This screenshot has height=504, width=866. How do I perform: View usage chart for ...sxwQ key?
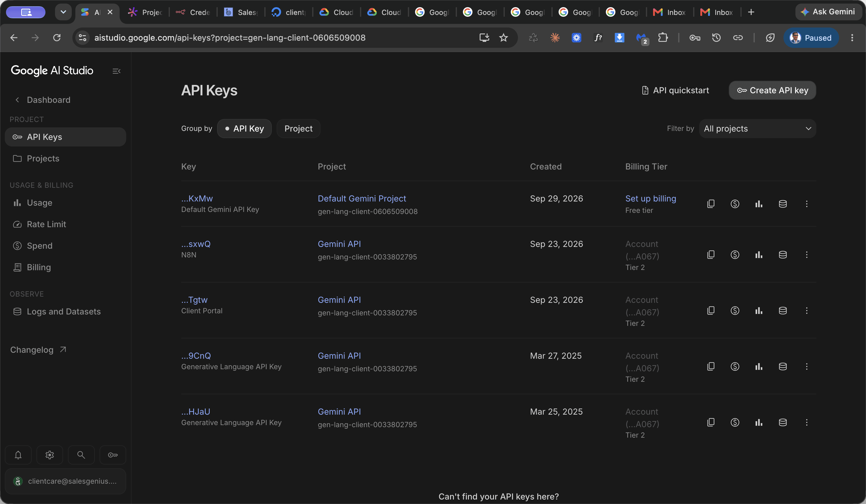click(x=759, y=255)
